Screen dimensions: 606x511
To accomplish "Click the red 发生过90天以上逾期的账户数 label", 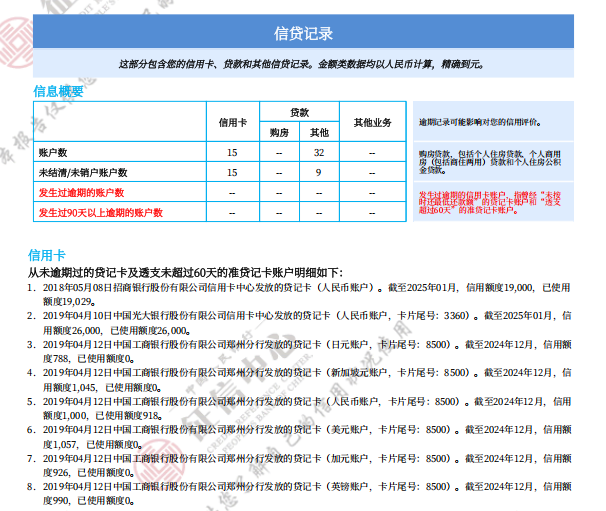I will (100, 213).
